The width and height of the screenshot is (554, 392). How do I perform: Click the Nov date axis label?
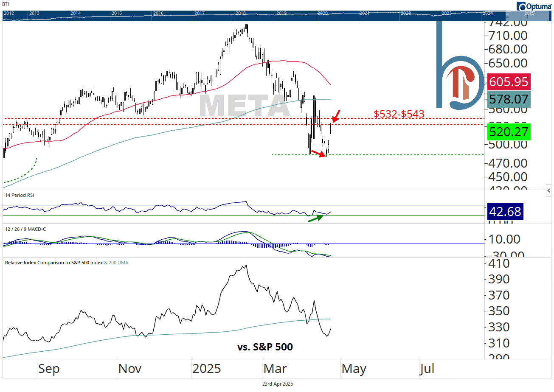pos(130,369)
